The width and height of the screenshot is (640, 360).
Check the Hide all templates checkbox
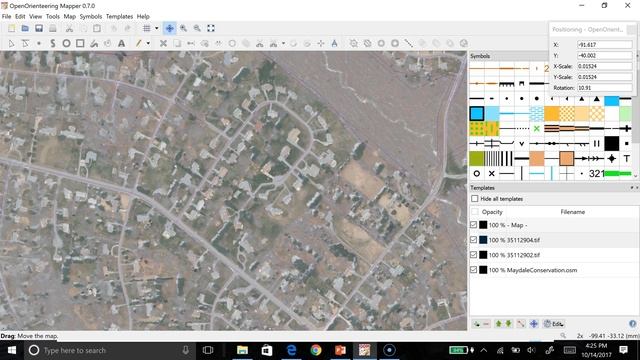pos(474,199)
